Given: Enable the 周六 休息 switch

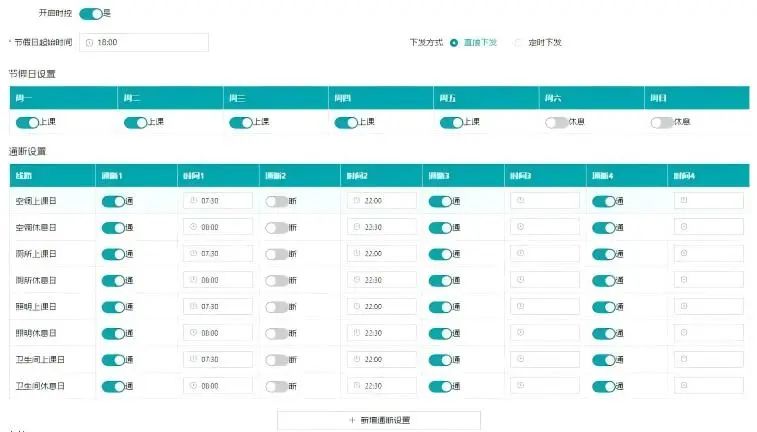Looking at the screenshot, I should (557, 123).
